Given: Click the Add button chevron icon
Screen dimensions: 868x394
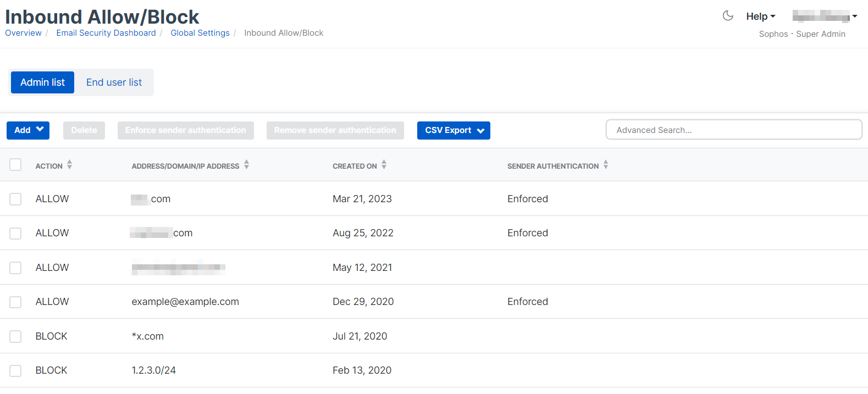Looking at the screenshot, I should pyautogui.click(x=40, y=130).
